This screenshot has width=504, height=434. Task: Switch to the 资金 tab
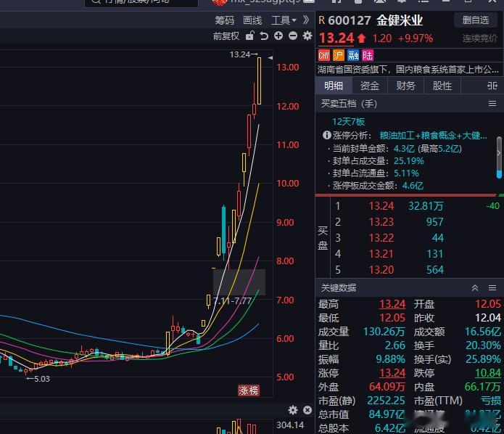click(369, 86)
